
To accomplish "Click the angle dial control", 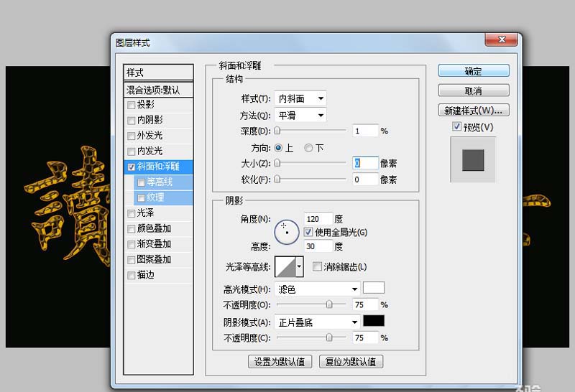I will point(287,232).
